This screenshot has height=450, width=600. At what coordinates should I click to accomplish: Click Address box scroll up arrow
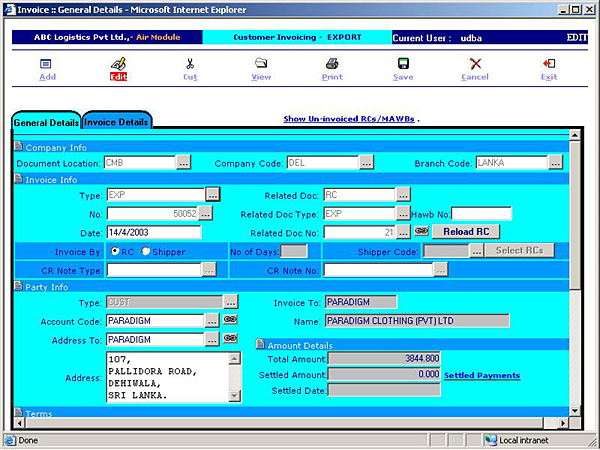(234, 359)
